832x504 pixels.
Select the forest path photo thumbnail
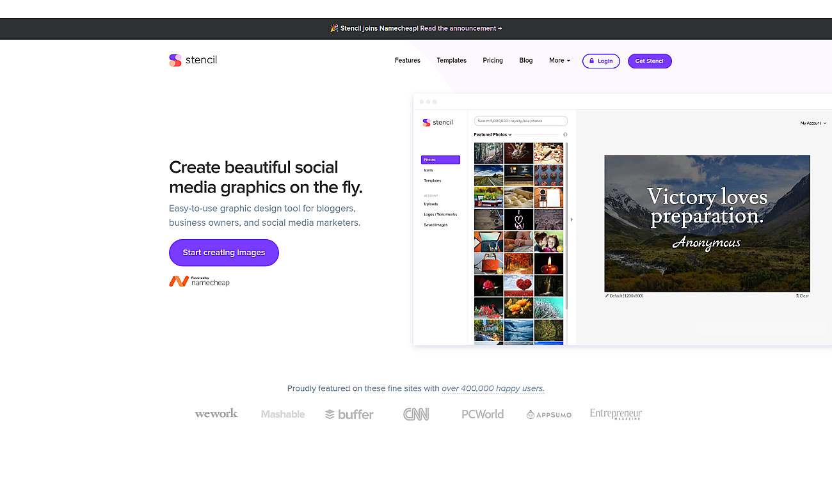(488, 154)
